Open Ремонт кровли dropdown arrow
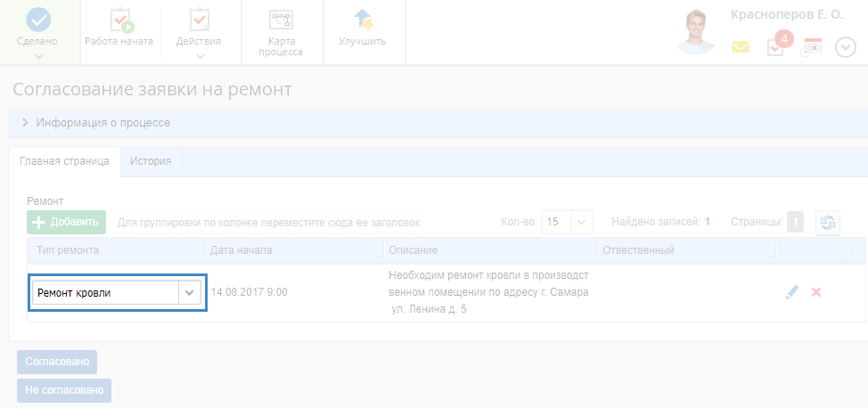 [190, 293]
